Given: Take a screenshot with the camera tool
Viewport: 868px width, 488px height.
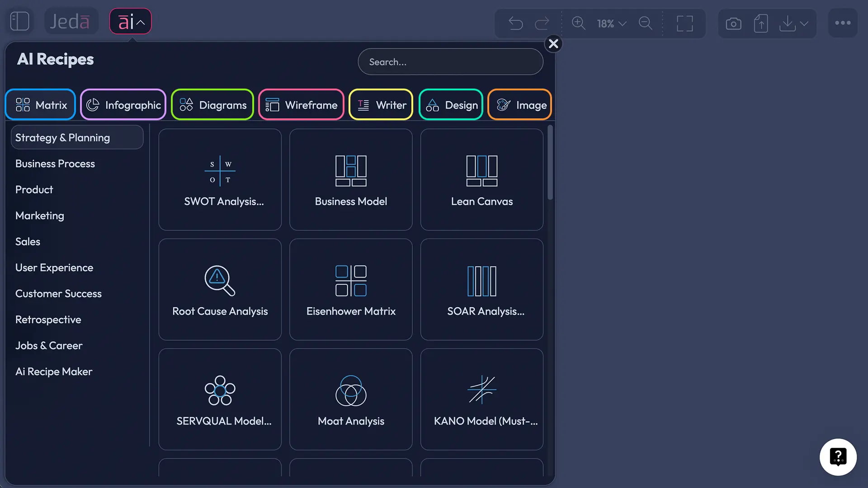Looking at the screenshot, I should tap(733, 23).
